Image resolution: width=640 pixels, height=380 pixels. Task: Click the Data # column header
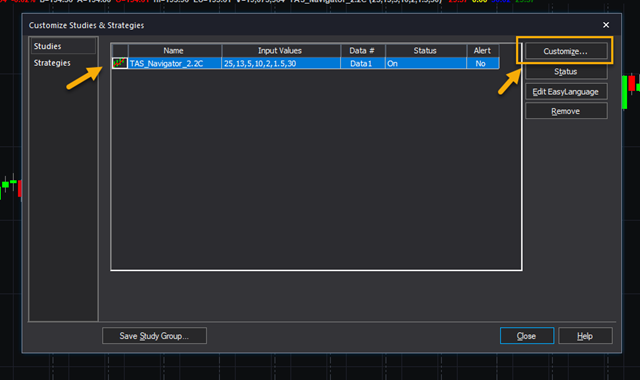click(362, 51)
